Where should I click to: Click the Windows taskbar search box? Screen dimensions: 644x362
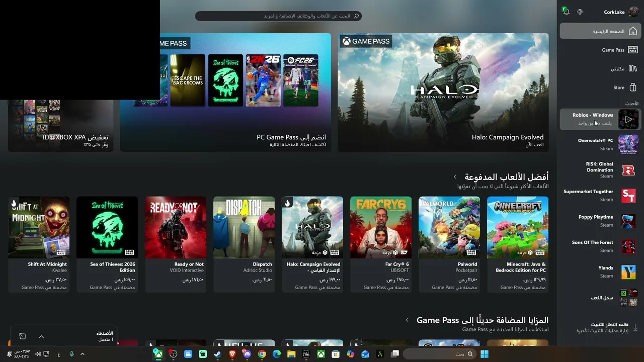[x=439, y=354]
